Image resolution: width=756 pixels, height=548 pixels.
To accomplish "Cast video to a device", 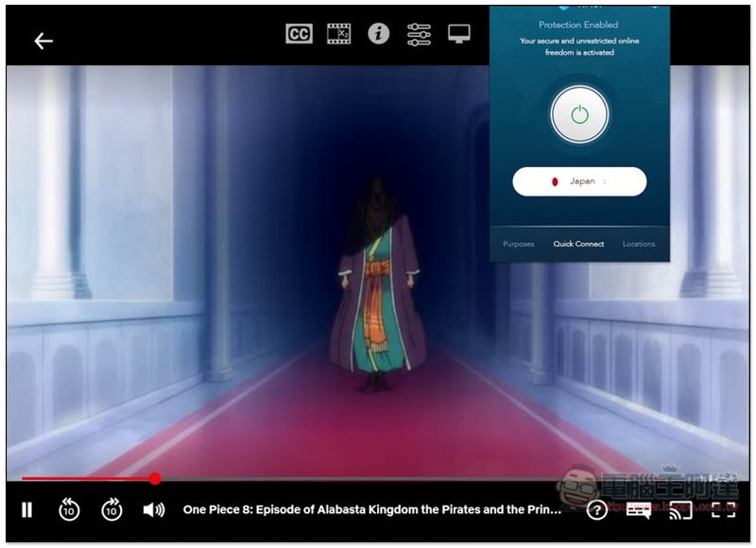I will pyautogui.click(x=680, y=510).
